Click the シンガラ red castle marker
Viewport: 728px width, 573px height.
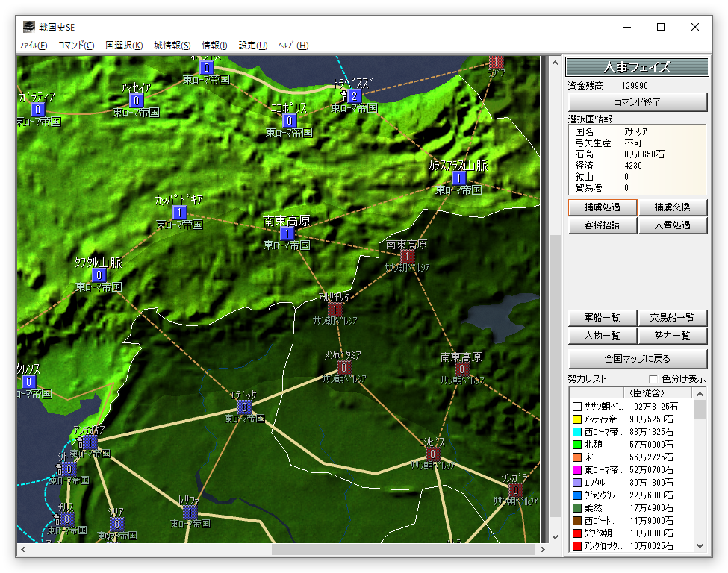pos(515,490)
